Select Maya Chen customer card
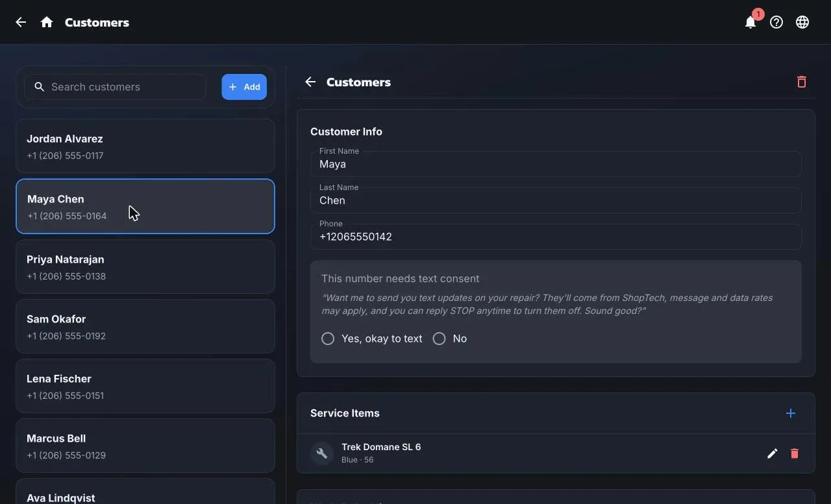The width and height of the screenshot is (831, 504). (145, 206)
